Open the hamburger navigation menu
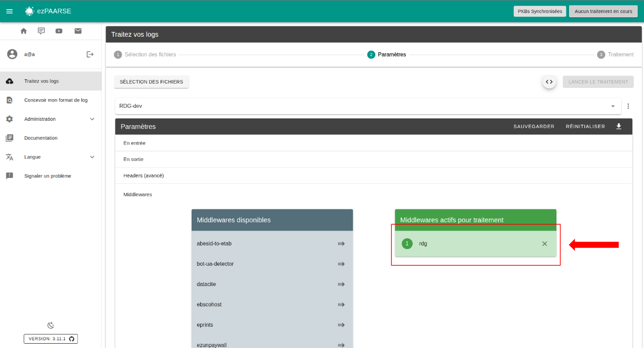 click(x=10, y=11)
